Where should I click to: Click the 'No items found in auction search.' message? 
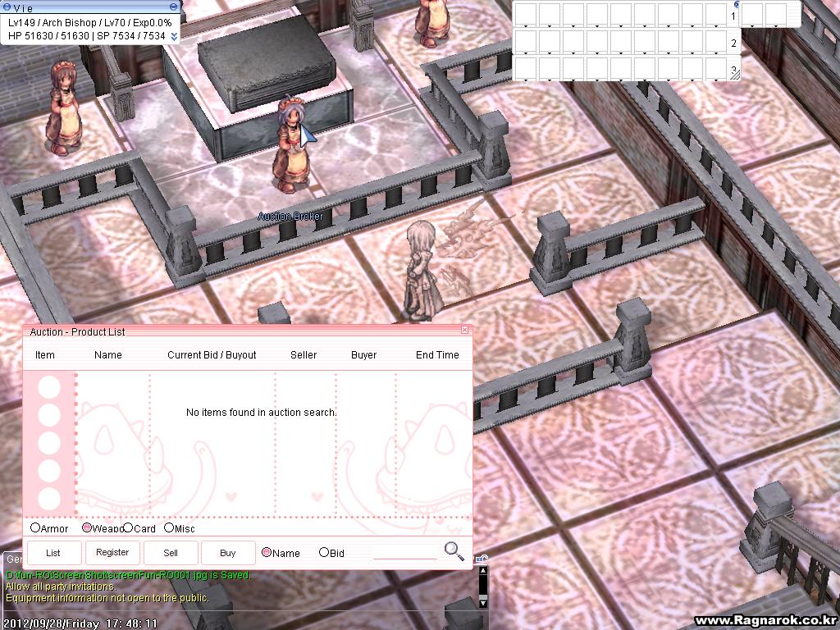pyautogui.click(x=262, y=412)
